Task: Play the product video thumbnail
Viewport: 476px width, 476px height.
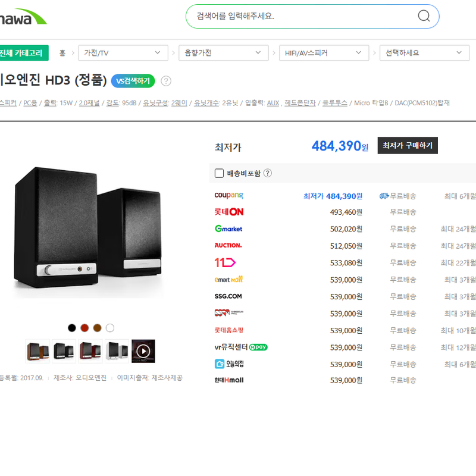Action: (143, 351)
